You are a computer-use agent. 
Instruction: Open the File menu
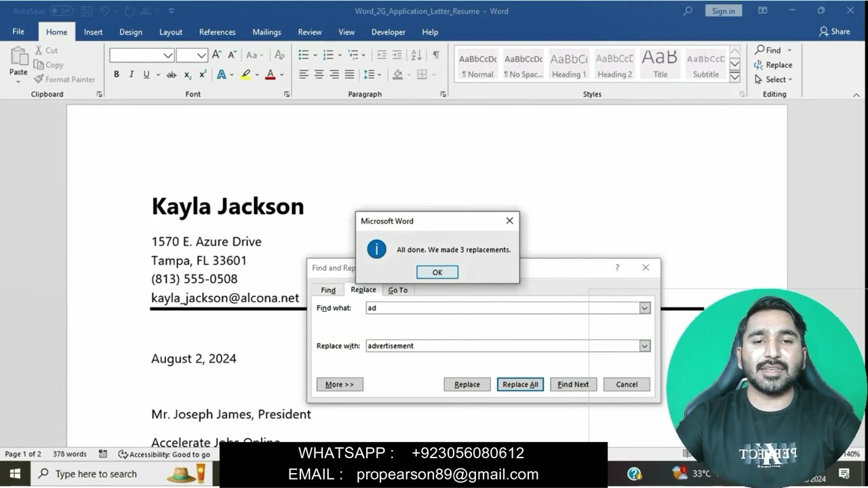click(18, 32)
